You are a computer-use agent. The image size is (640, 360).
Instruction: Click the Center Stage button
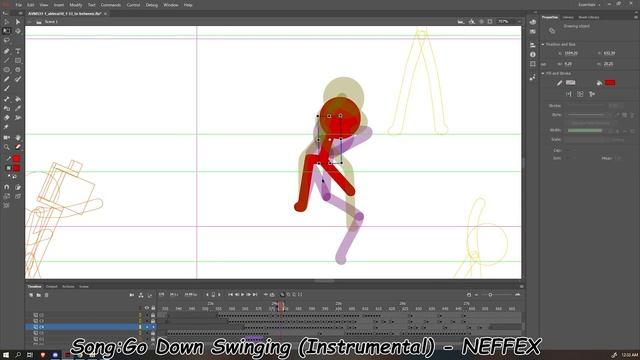pos(482,22)
